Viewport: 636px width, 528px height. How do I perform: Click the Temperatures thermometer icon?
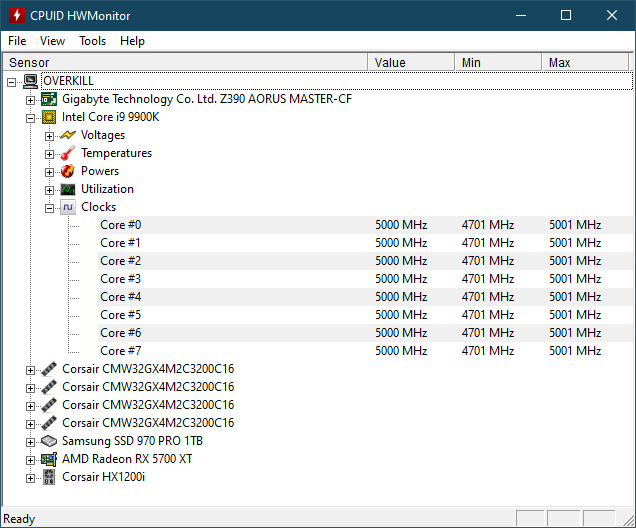tap(68, 153)
